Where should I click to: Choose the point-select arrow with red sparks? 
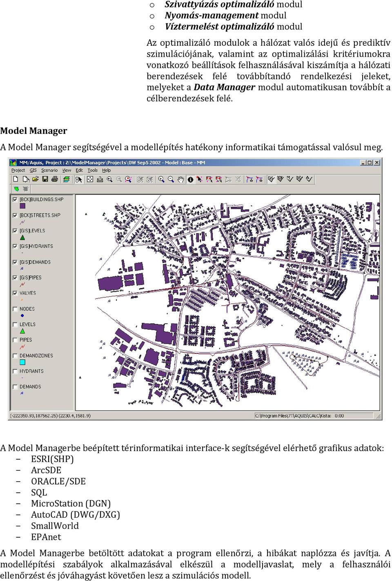(199, 179)
